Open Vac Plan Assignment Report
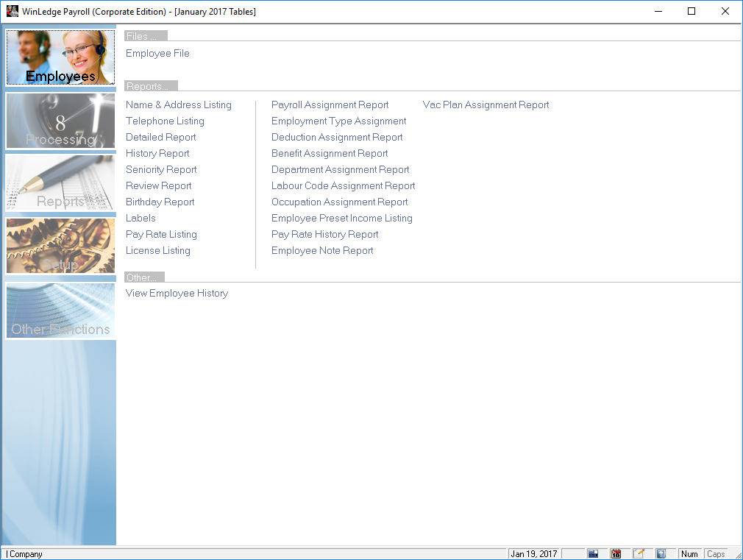The height and width of the screenshot is (560, 743). 486,104
